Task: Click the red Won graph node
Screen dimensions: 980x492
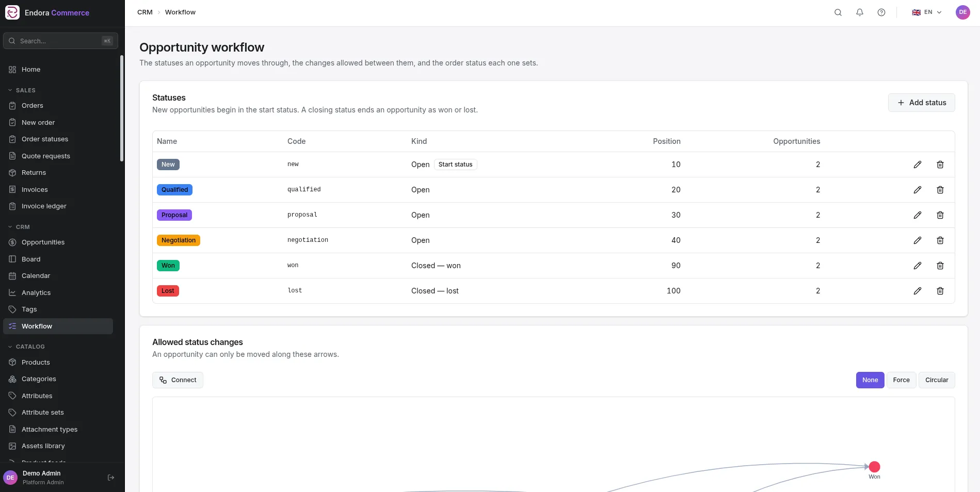Action: point(874,467)
